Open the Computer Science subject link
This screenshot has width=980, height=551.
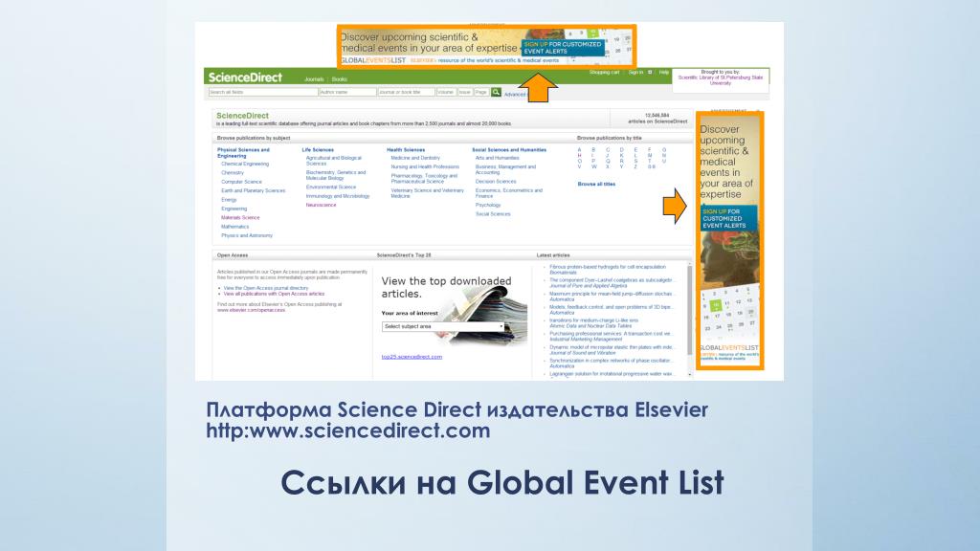241,182
